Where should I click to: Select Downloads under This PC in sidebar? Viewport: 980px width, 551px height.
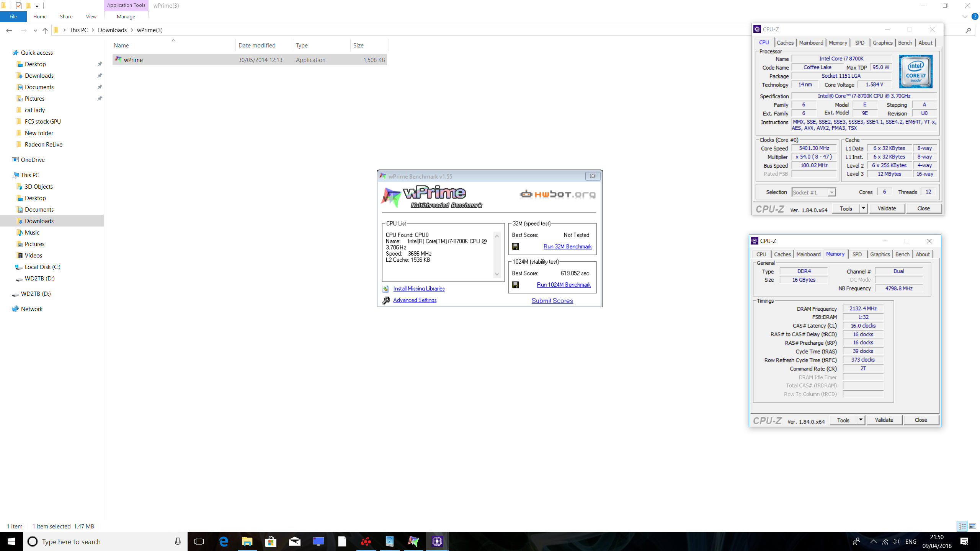[x=39, y=221]
